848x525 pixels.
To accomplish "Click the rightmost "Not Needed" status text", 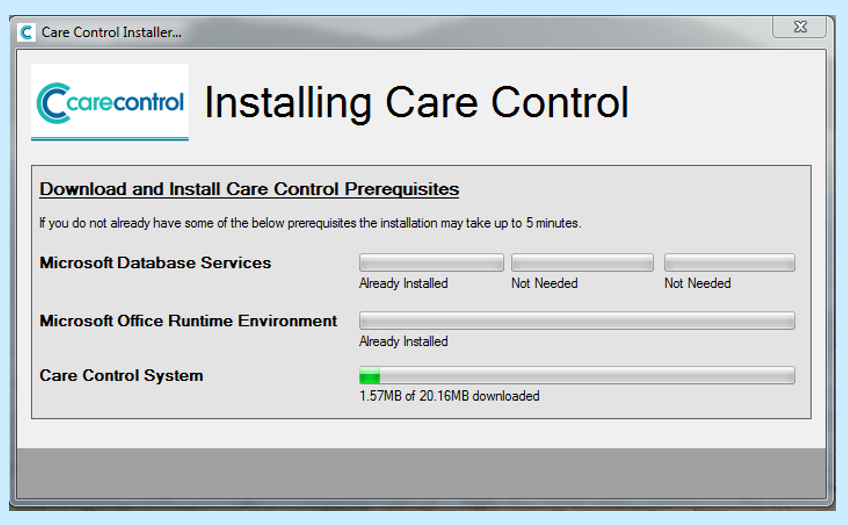I will (697, 284).
